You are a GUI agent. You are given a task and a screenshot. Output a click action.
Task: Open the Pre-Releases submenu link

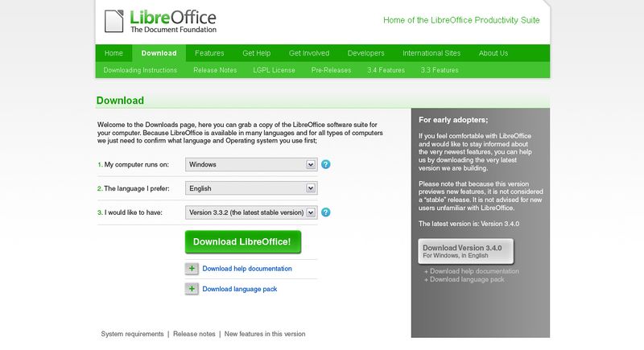click(331, 70)
